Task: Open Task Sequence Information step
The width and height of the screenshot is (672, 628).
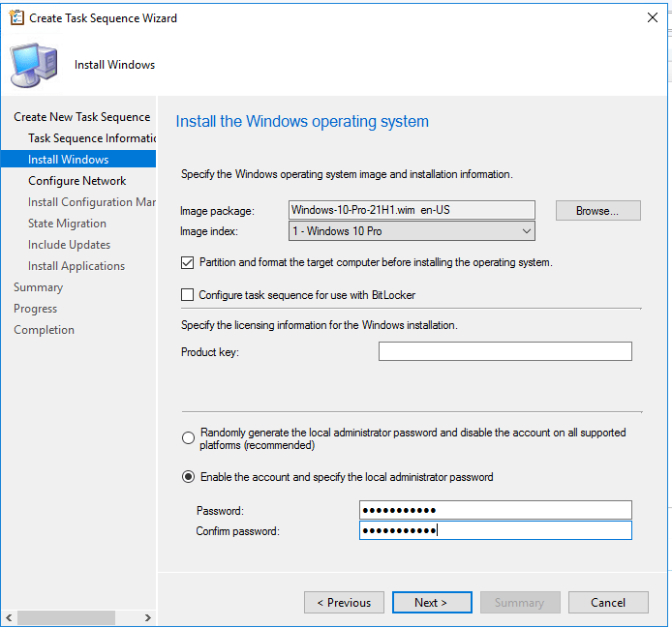Action: click(92, 138)
